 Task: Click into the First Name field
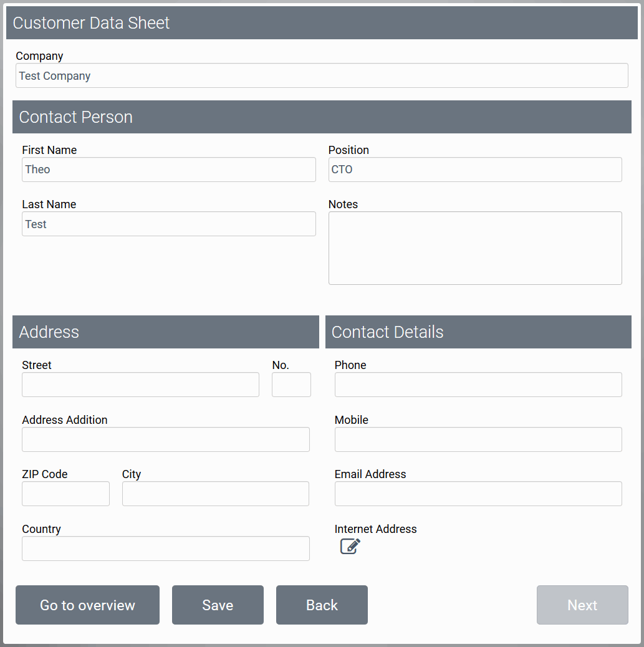pyautogui.click(x=168, y=170)
